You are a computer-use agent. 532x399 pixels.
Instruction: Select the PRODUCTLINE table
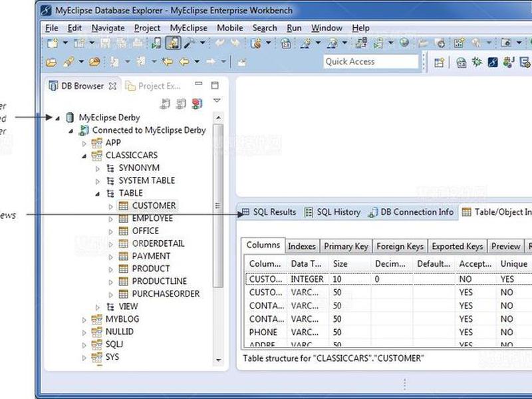pyautogui.click(x=160, y=281)
